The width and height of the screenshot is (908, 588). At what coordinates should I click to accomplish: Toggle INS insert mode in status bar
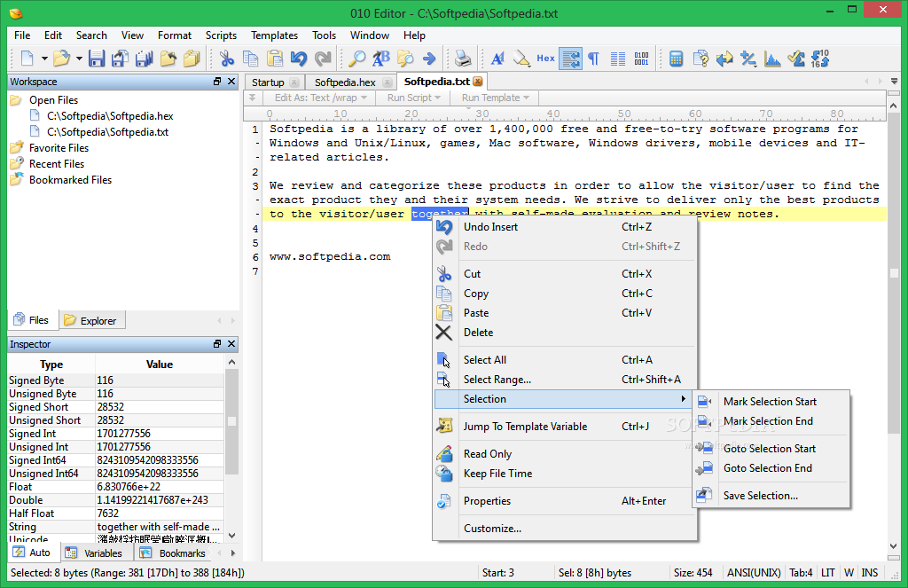point(869,573)
